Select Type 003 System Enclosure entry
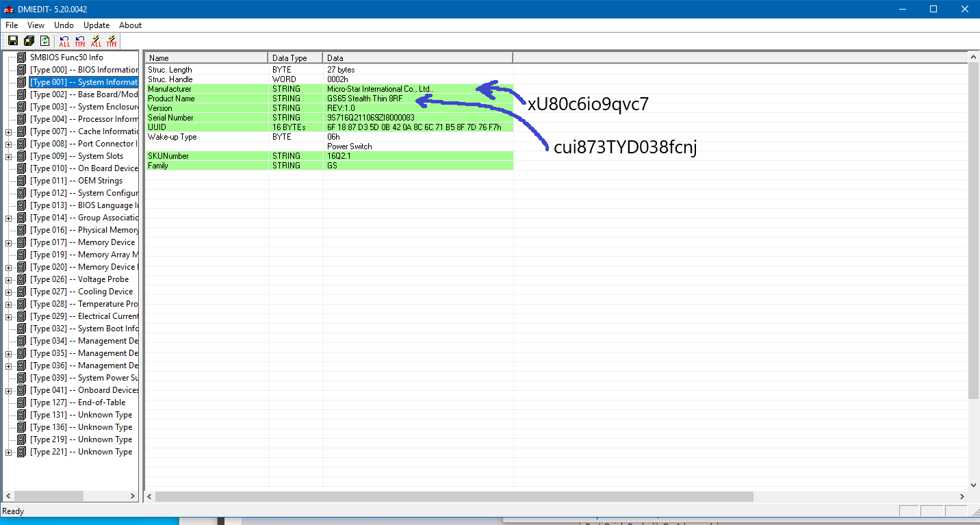Viewport: 980px width, 525px height. [x=83, y=107]
